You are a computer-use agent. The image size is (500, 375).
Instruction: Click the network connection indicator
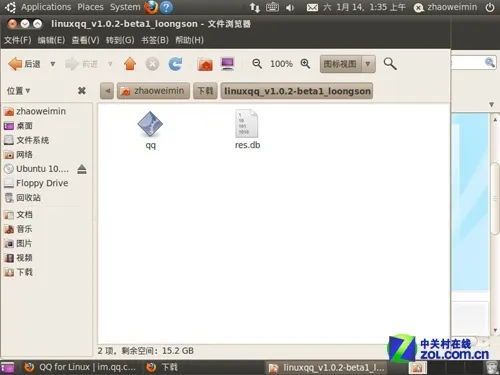255,7
